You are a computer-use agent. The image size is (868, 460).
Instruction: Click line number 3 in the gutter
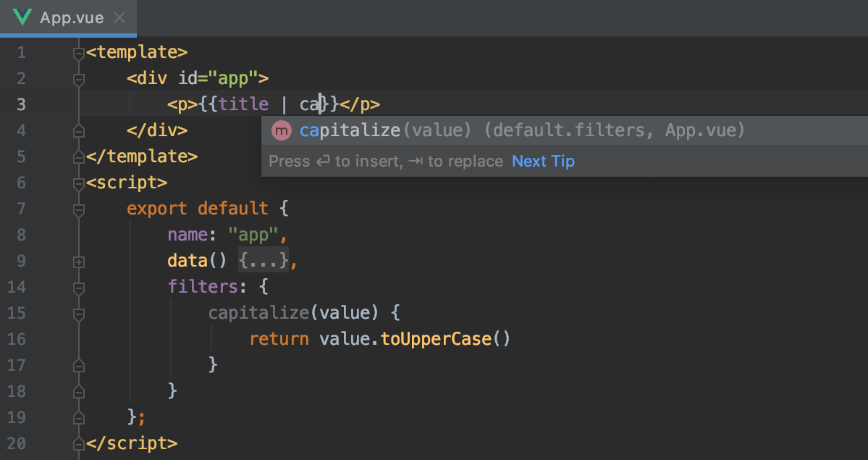tap(21, 104)
